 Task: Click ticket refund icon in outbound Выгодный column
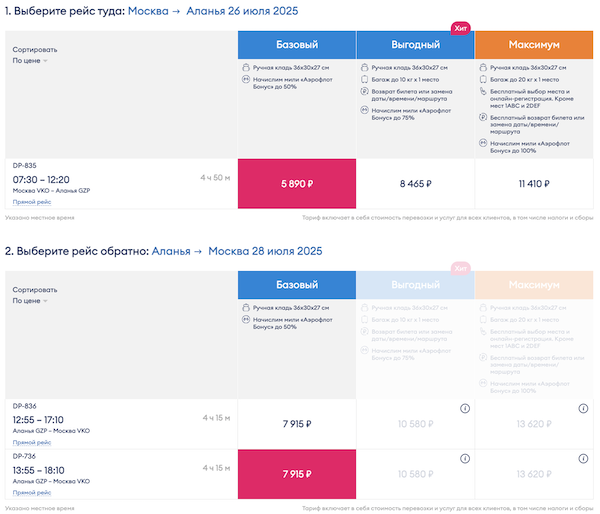[x=364, y=90]
